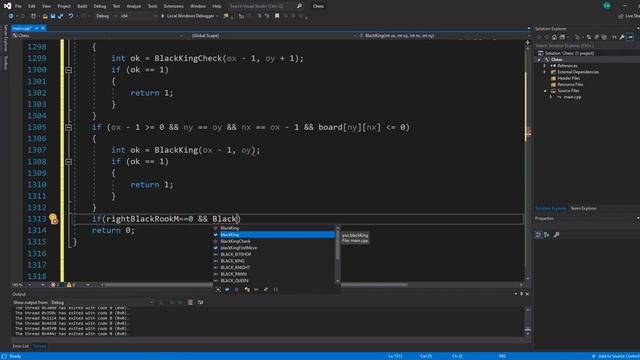
Task: Click the bookmark icon in the toolbar
Action: coord(277,16)
